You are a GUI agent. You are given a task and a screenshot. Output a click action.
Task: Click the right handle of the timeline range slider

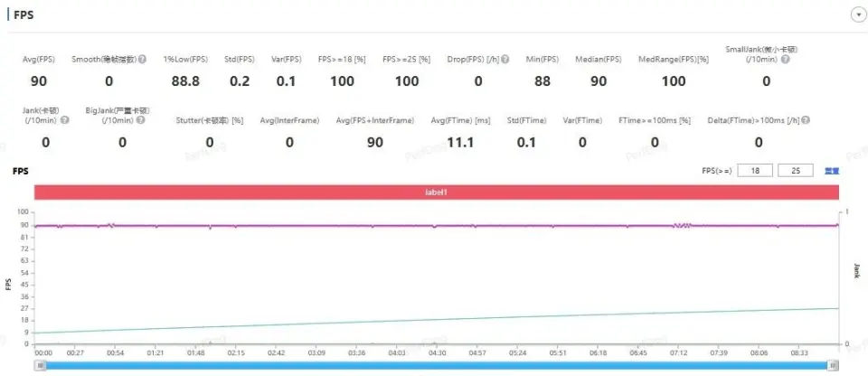[x=834, y=365]
